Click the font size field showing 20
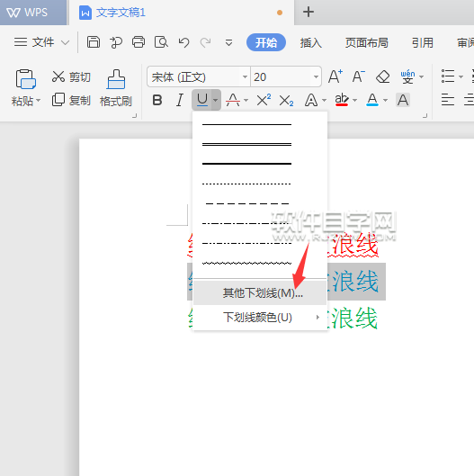Image resolution: width=474 pixels, height=476 pixels. click(x=281, y=76)
